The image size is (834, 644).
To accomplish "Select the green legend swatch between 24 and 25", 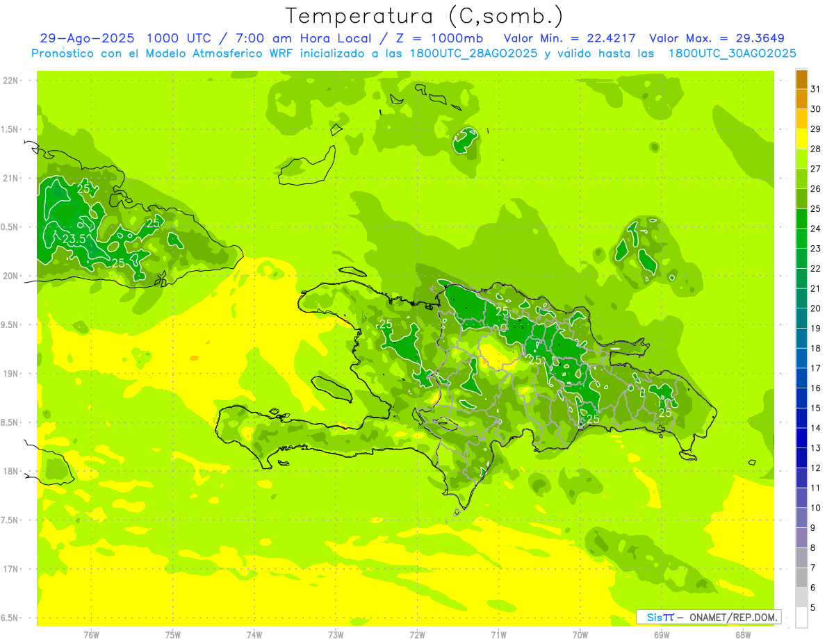I will 801,219.
